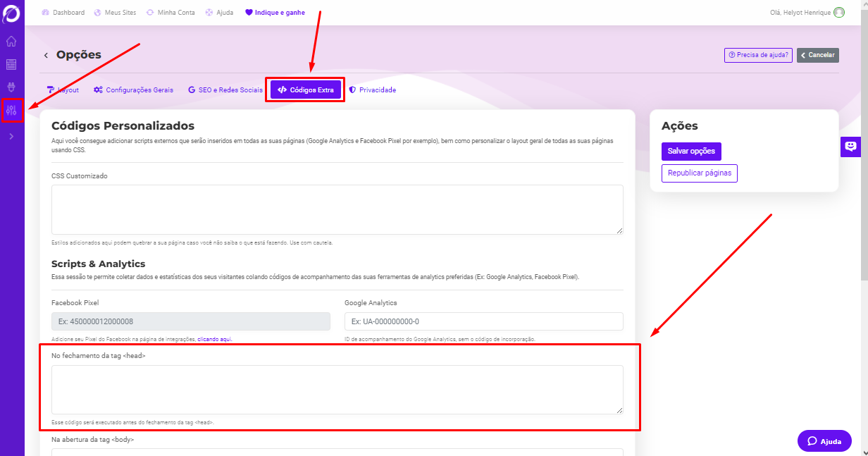Click the Republicar páginas button
The image size is (868, 456).
point(699,173)
